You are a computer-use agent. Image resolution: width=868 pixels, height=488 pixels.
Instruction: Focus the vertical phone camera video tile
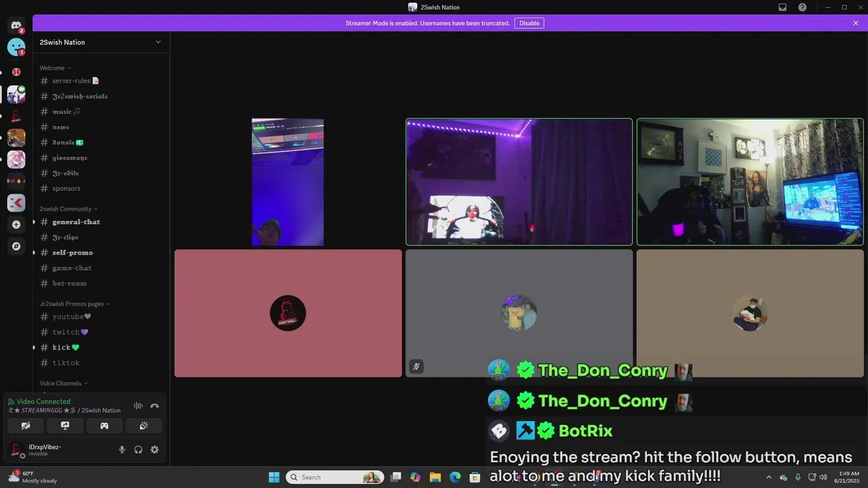(x=288, y=182)
